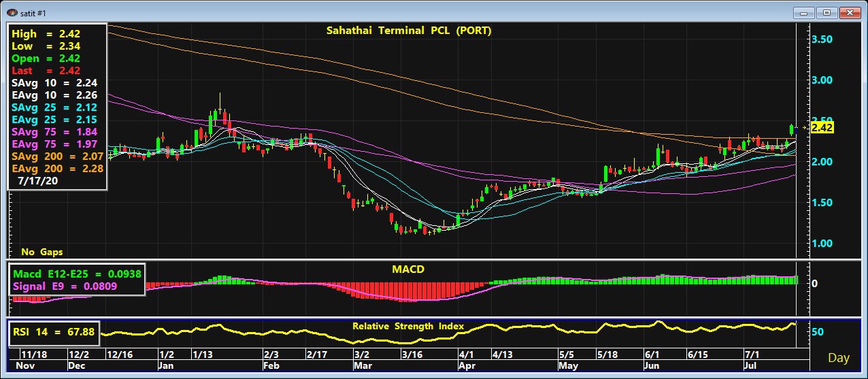Viewport: 868px width, 379px height.
Task: Click the Sahathai Terminal PCL (PORT) chart title
Action: click(409, 31)
